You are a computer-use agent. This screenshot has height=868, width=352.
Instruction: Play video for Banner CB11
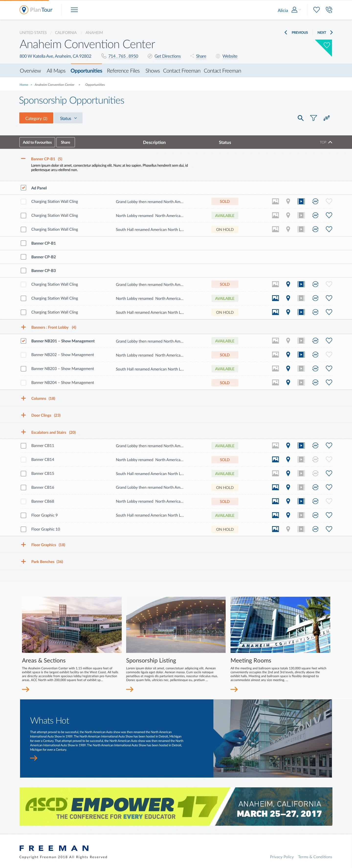click(x=301, y=445)
